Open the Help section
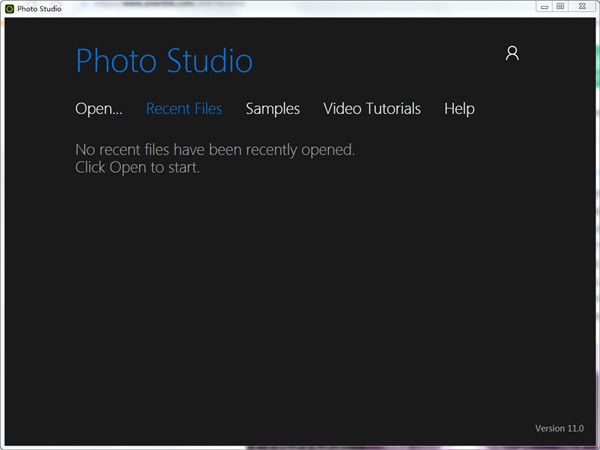The image size is (600, 450). pos(459,109)
